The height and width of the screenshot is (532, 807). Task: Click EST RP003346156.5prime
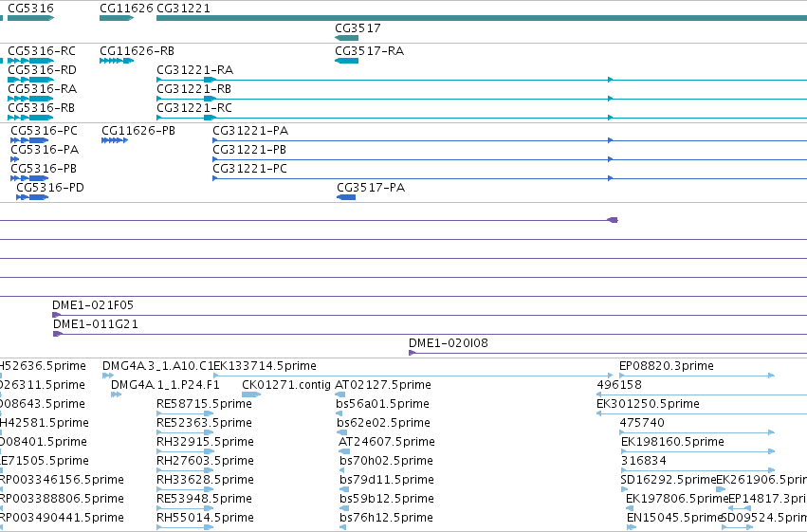point(62,480)
